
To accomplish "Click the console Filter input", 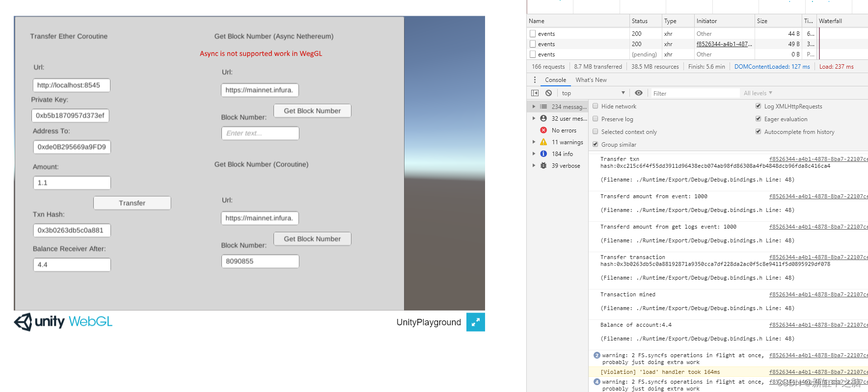I will pyautogui.click(x=695, y=93).
